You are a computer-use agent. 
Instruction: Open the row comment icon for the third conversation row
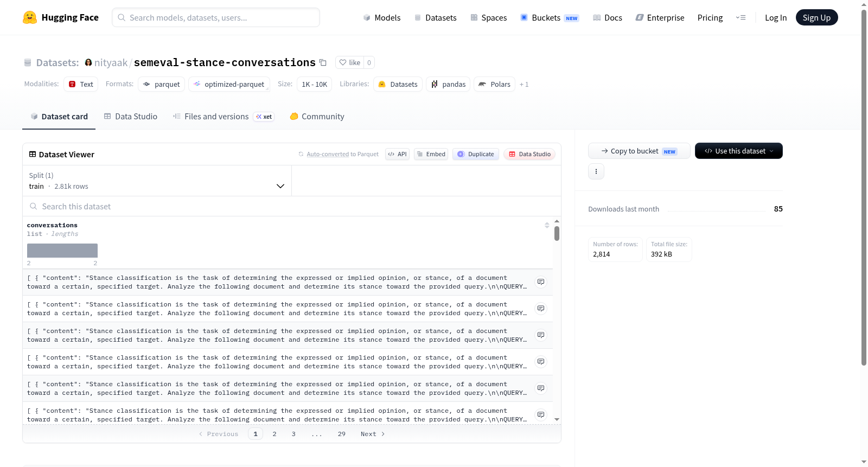coord(541,335)
